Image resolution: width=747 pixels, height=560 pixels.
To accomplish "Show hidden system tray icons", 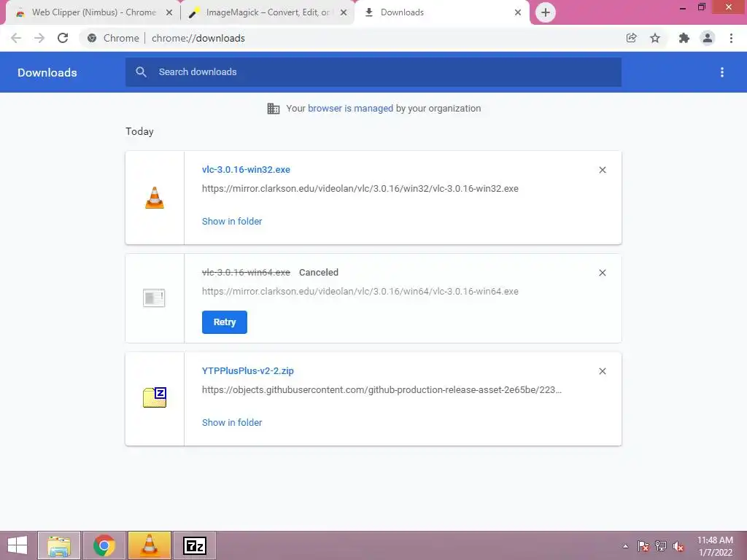I will (625, 546).
